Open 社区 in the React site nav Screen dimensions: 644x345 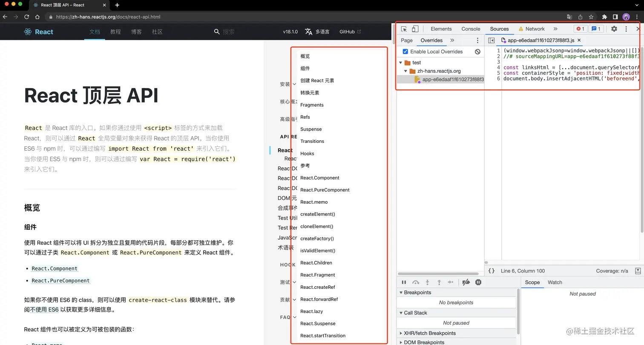(157, 32)
